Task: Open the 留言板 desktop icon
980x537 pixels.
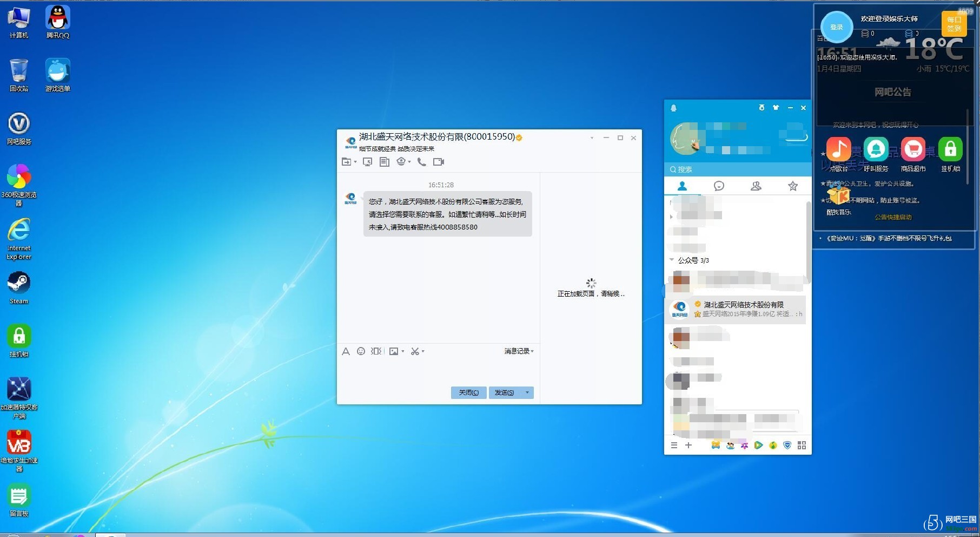Action: (x=19, y=500)
